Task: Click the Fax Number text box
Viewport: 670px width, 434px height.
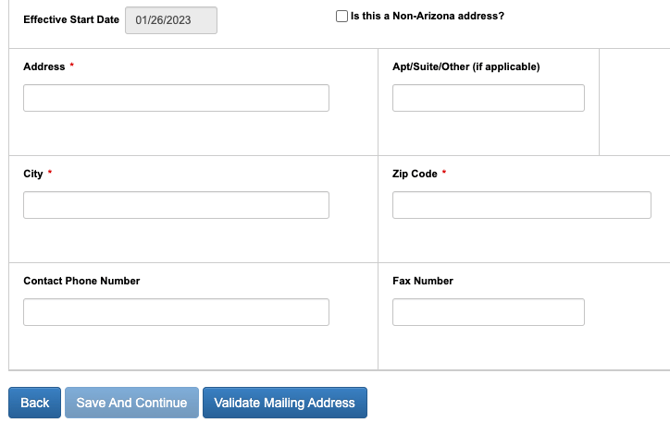Action: click(488, 312)
